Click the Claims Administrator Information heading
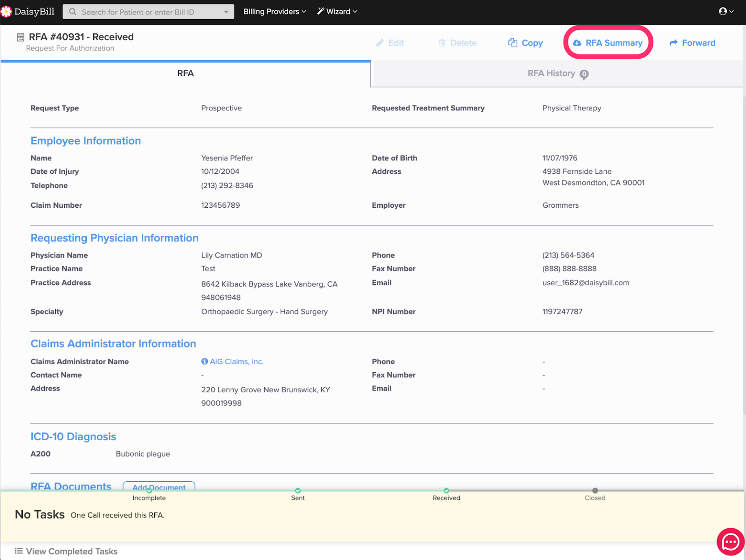This screenshot has height=560, width=746. point(113,344)
